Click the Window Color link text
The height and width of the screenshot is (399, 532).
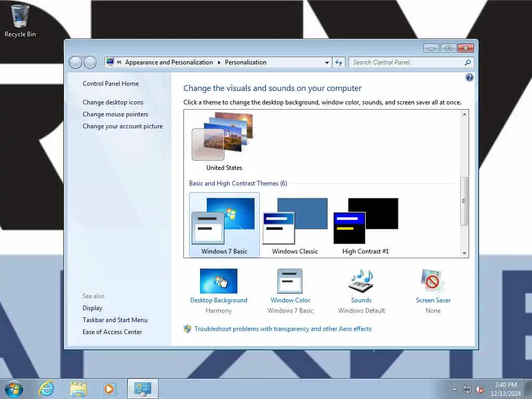(290, 300)
